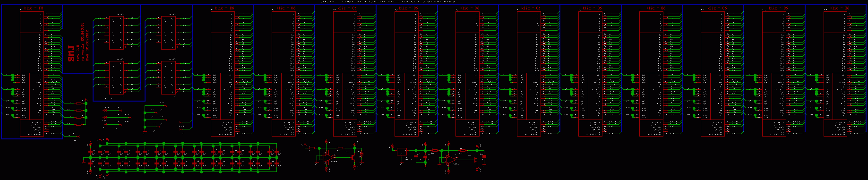Click the lower-right small IC chip

click(169, 77)
